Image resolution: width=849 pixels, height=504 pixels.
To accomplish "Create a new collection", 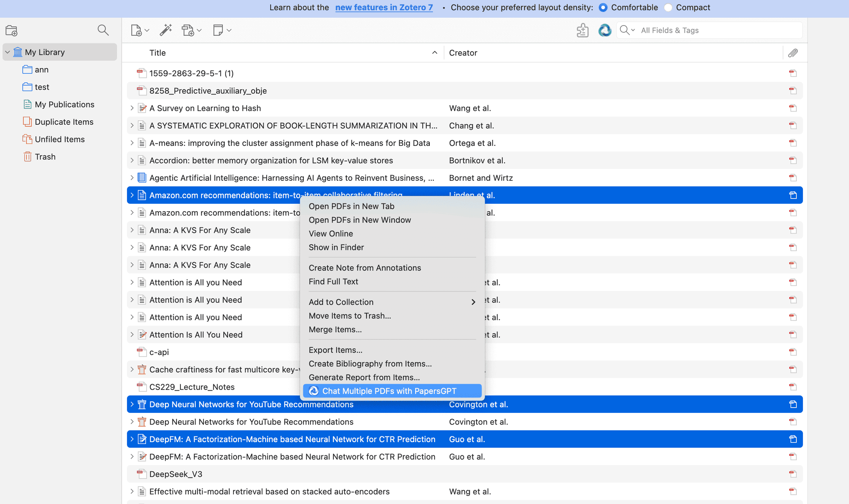I will (x=11, y=30).
